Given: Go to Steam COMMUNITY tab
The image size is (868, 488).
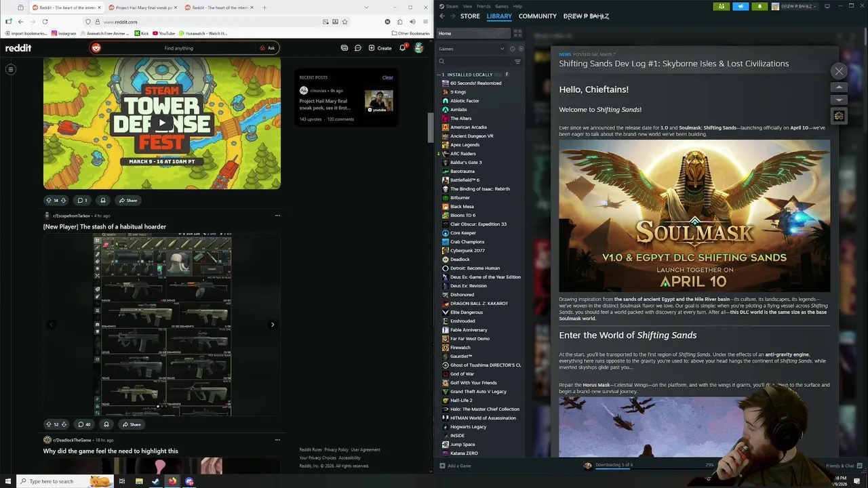Looking at the screenshot, I should [x=538, y=16].
